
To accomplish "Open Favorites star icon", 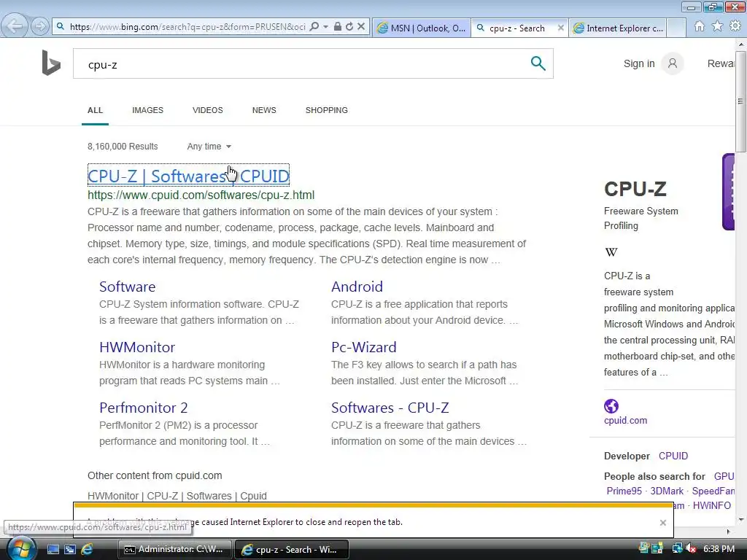I will pos(718,26).
